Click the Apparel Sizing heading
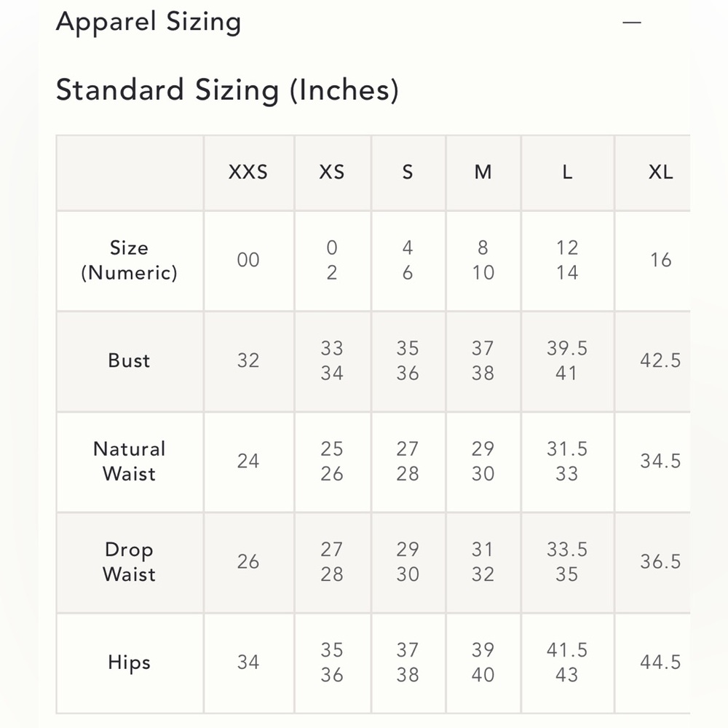728x728 pixels. pyautogui.click(x=149, y=22)
